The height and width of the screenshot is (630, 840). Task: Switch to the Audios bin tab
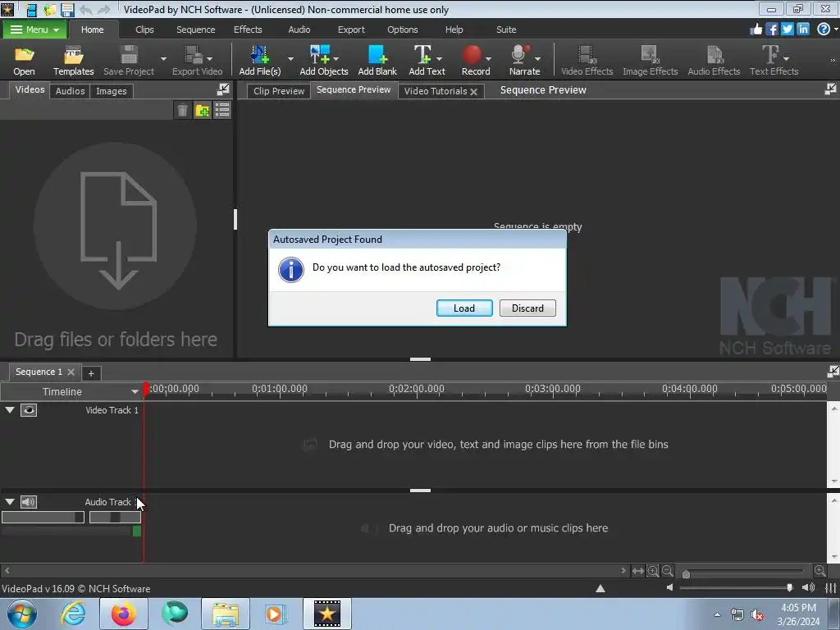(71, 91)
